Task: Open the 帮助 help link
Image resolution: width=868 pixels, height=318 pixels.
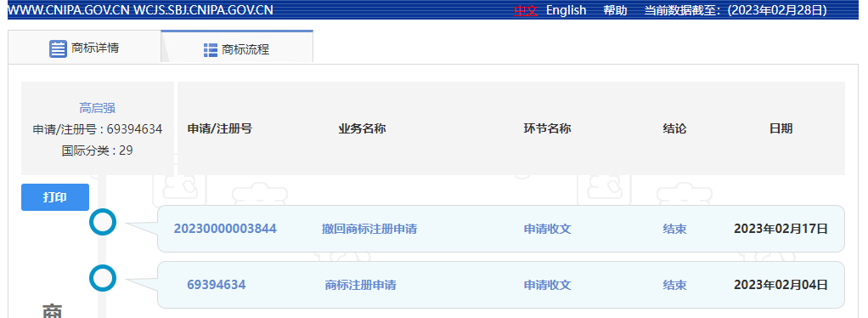Action: tap(615, 10)
